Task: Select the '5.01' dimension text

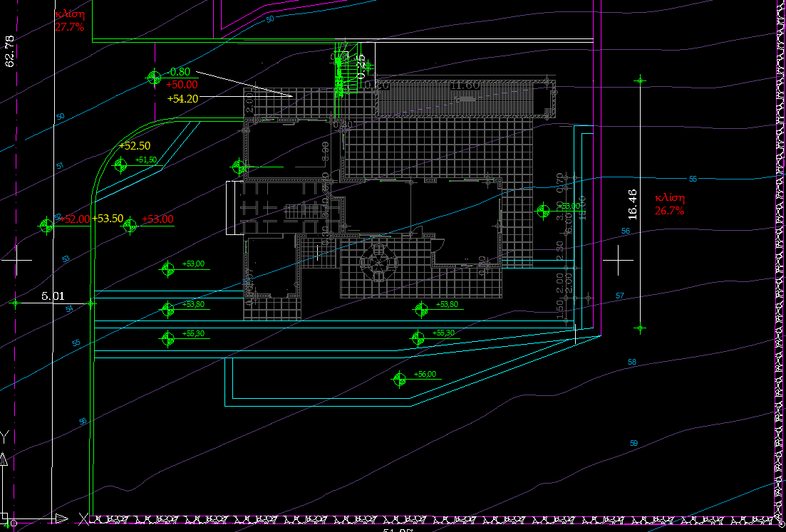Action: [x=53, y=296]
